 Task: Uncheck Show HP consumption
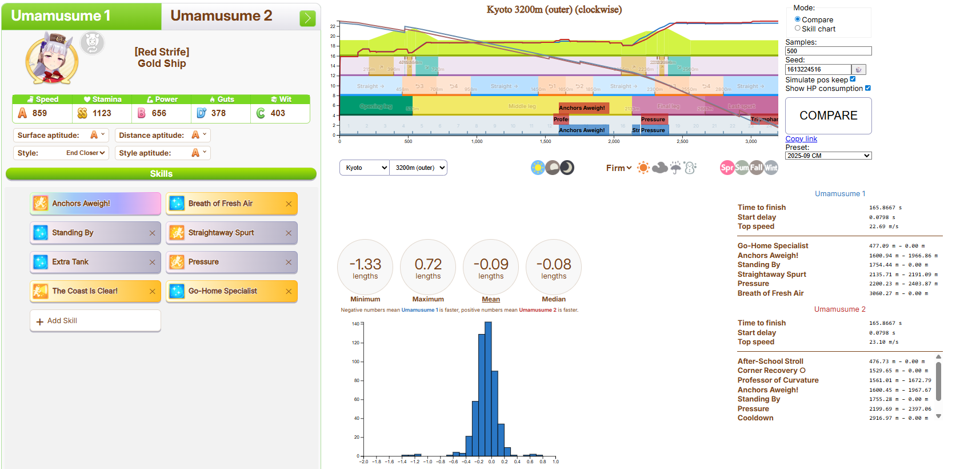[x=867, y=88]
